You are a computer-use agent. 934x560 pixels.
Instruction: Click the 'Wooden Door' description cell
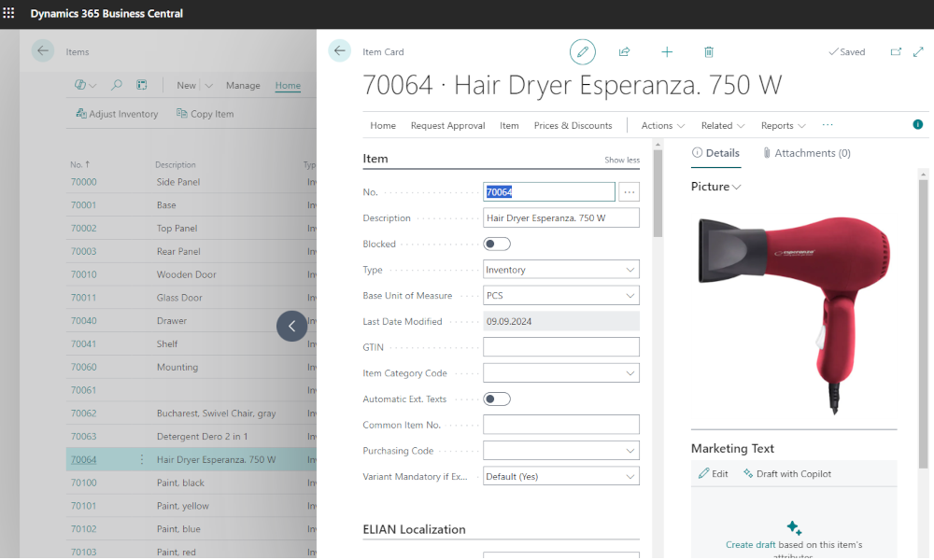click(x=187, y=274)
